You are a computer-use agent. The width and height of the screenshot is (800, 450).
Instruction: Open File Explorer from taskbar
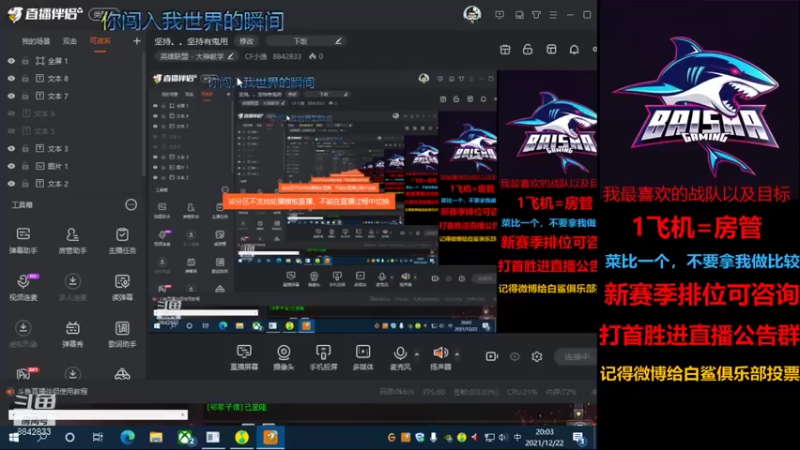coord(156,437)
